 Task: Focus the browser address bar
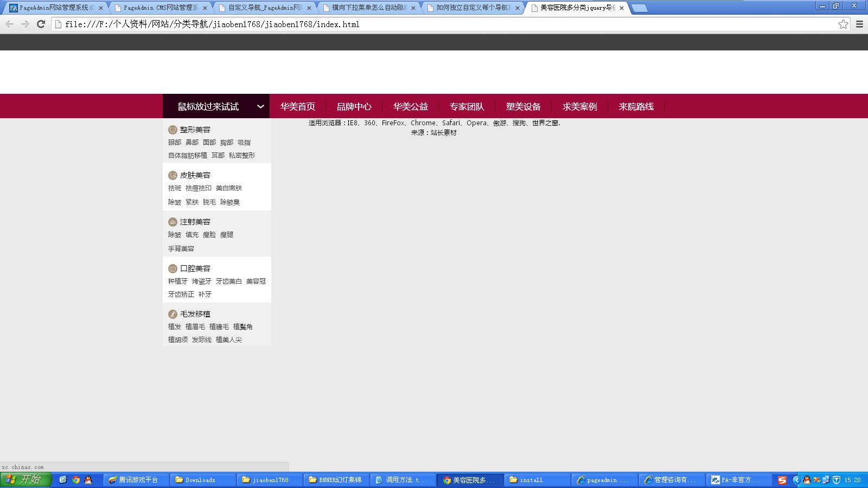point(445,24)
